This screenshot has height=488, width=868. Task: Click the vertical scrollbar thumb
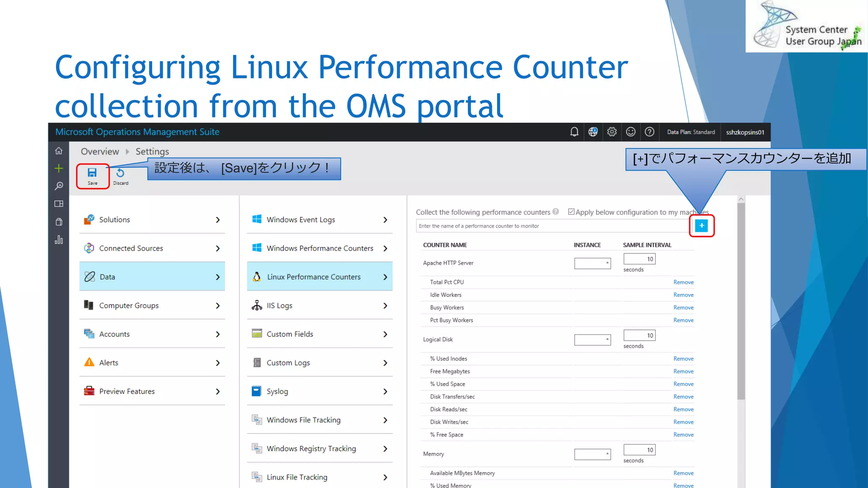pyautogui.click(x=741, y=302)
